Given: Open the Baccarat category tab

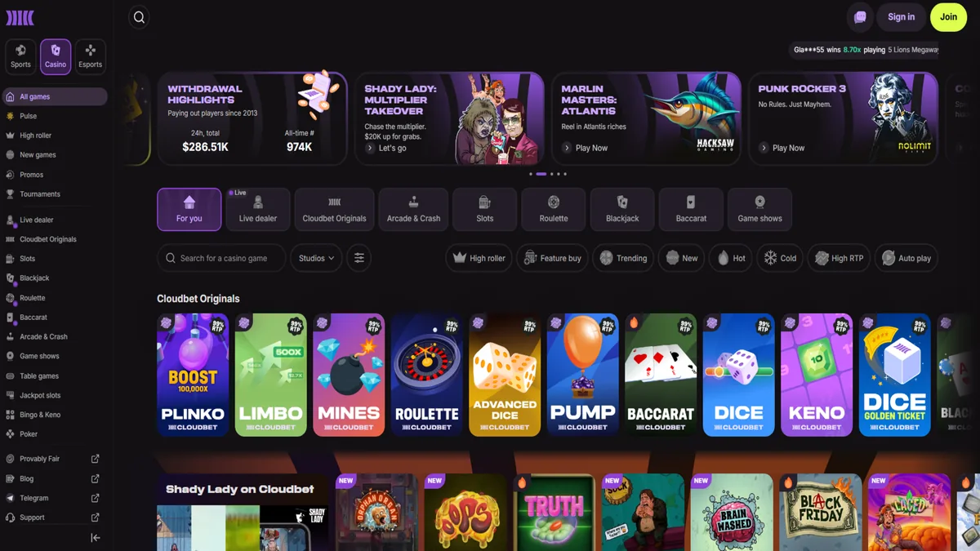Looking at the screenshot, I should (691, 209).
